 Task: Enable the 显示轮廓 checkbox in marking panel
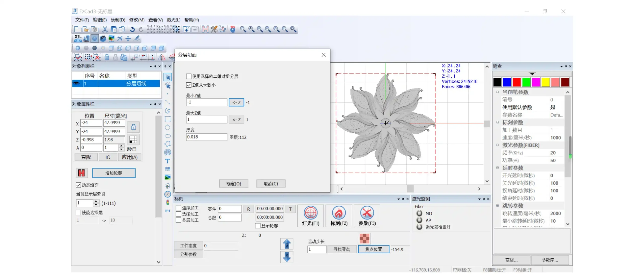click(x=258, y=226)
